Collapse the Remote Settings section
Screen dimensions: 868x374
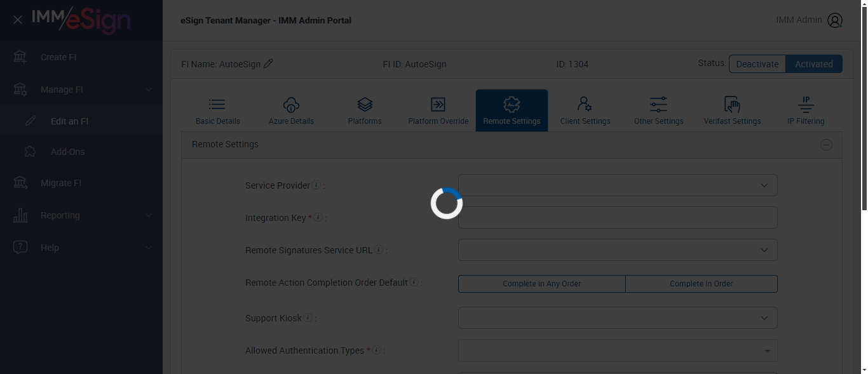(x=826, y=145)
